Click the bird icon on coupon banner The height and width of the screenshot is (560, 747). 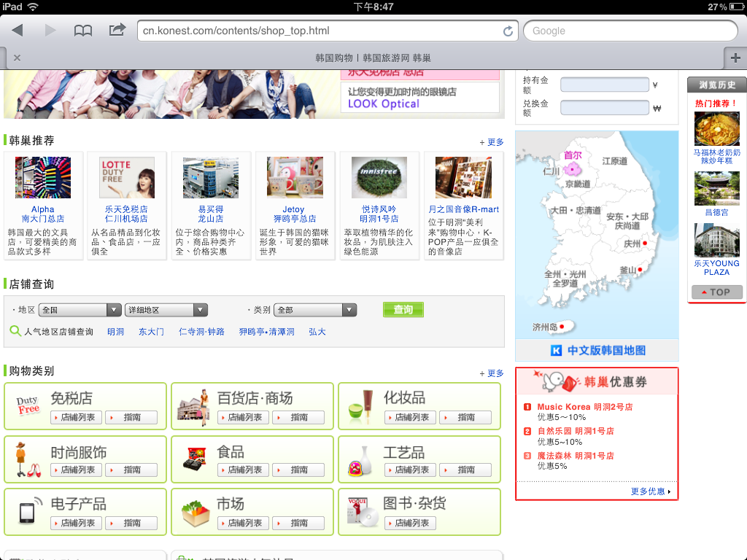click(555, 381)
